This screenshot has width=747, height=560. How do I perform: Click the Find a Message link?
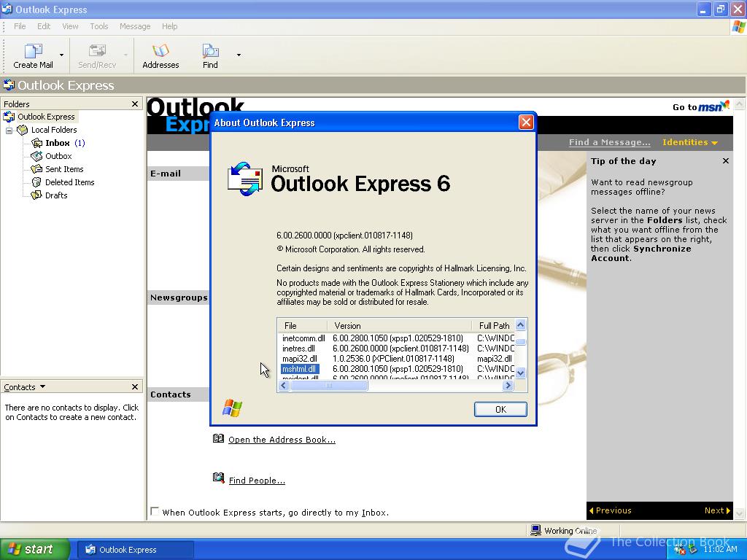pos(609,142)
